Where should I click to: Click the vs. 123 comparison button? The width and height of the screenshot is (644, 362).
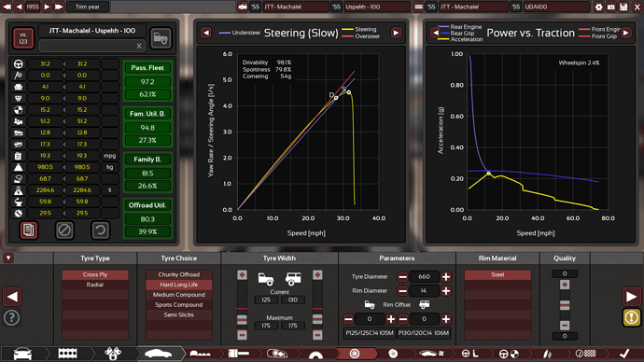pyautogui.click(x=23, y=38)
